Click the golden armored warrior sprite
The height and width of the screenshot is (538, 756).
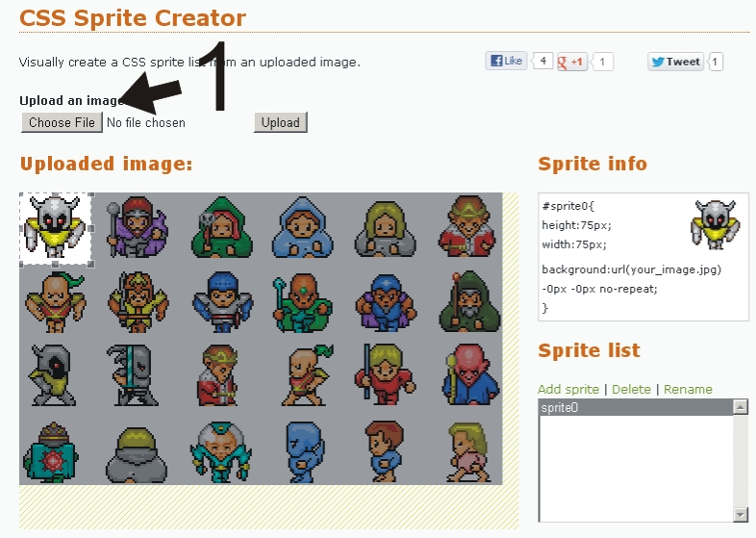coord(138,302)
